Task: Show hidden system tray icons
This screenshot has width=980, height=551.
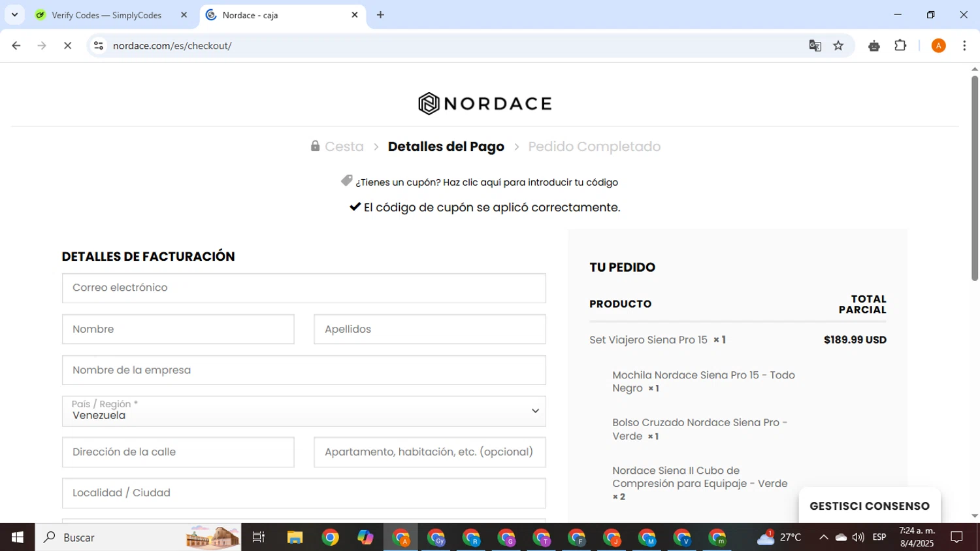Action: (x=823, y=537)
